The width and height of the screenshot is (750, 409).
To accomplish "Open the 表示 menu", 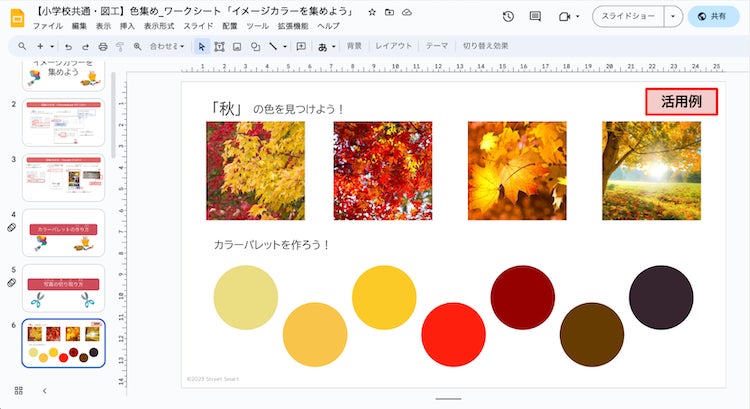I will tap(103, 26).
